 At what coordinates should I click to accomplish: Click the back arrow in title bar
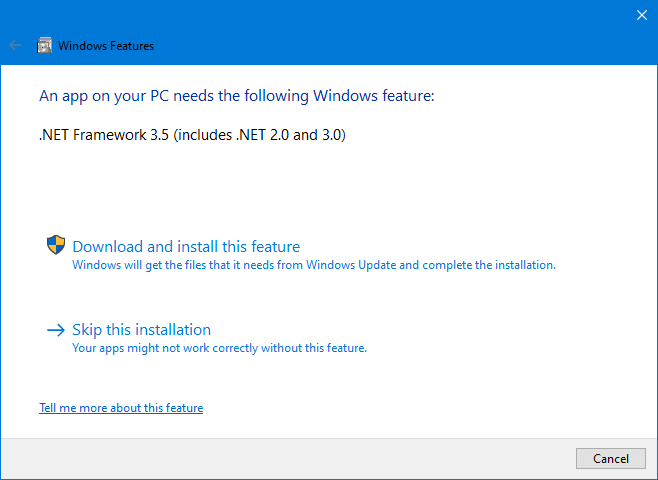[15, 45]
